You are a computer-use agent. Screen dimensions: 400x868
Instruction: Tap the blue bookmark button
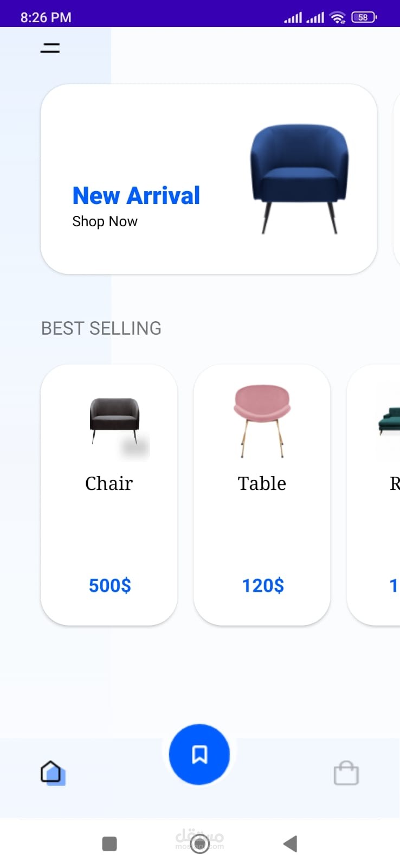pos(199,754)
